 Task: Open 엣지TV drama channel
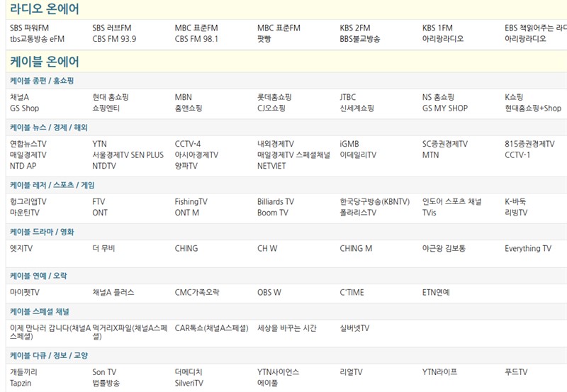tap(21, 248)
